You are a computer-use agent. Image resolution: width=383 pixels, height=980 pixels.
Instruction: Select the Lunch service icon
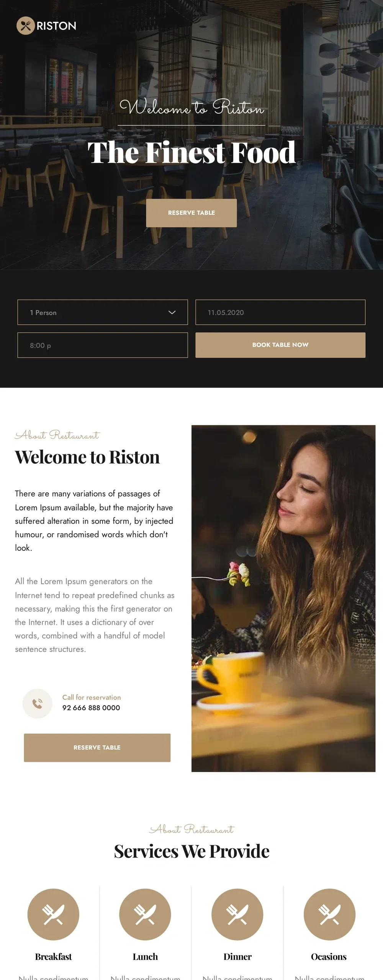pyautogui.click(x=145, y=914)
